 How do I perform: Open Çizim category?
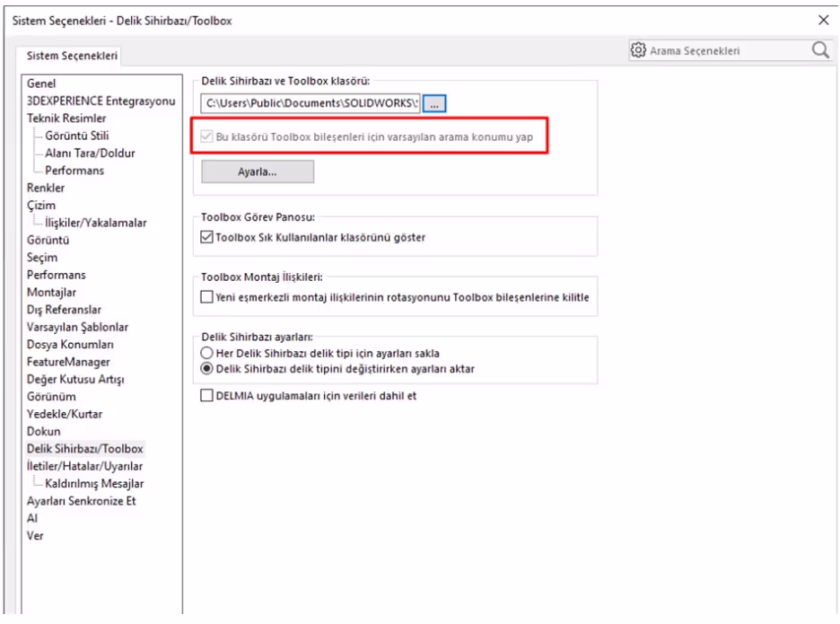coord(41,206)
